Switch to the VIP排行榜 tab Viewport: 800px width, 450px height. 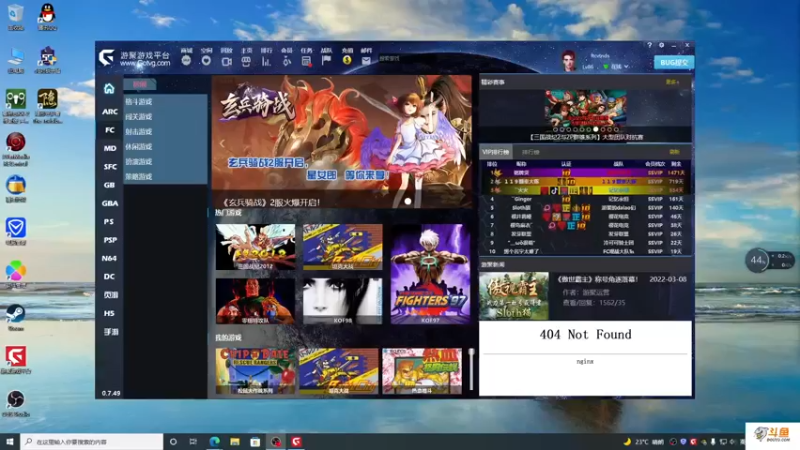coord(495,152)
